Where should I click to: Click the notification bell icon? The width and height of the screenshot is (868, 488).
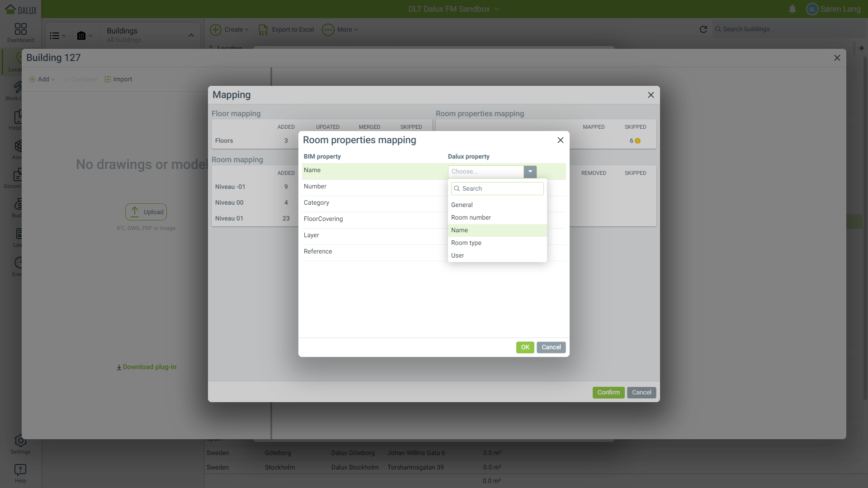(x=792, y=9)
